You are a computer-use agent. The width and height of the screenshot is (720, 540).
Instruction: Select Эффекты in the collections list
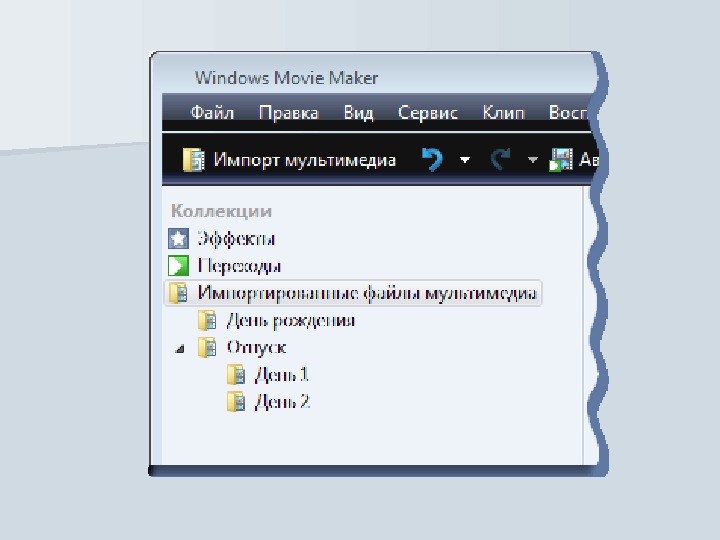(236, 239)
